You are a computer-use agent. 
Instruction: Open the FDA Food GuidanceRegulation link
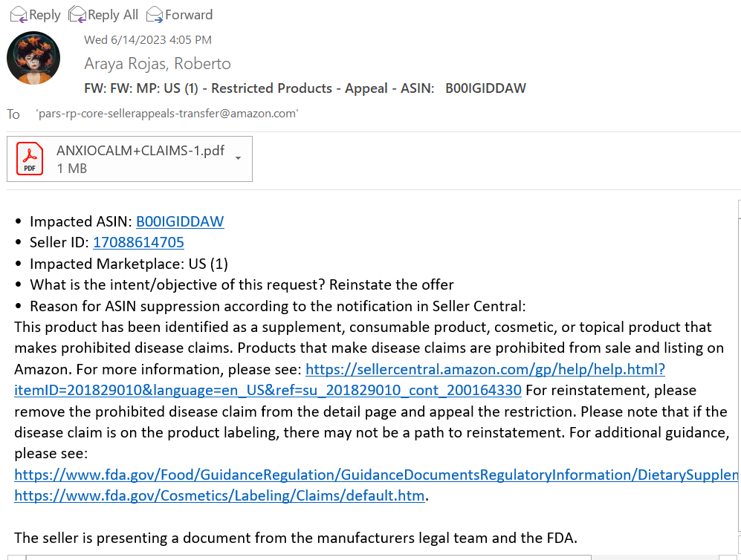click(x=376, y=475)
